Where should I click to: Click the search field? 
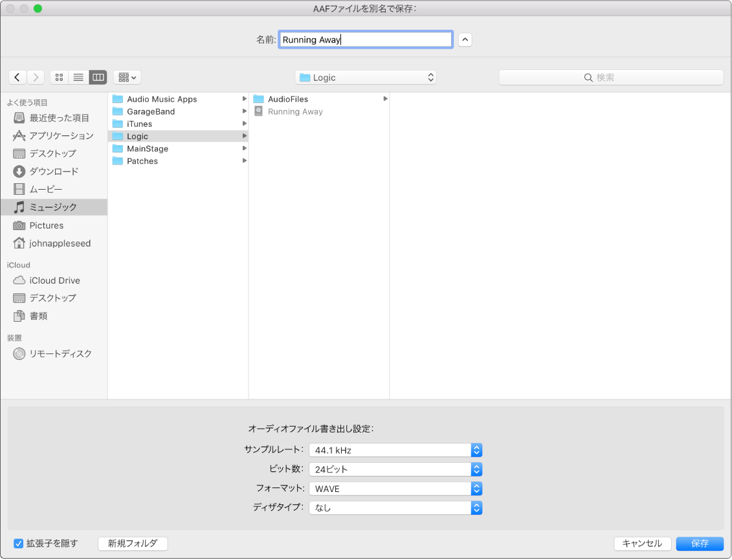[x=611, y=78]
